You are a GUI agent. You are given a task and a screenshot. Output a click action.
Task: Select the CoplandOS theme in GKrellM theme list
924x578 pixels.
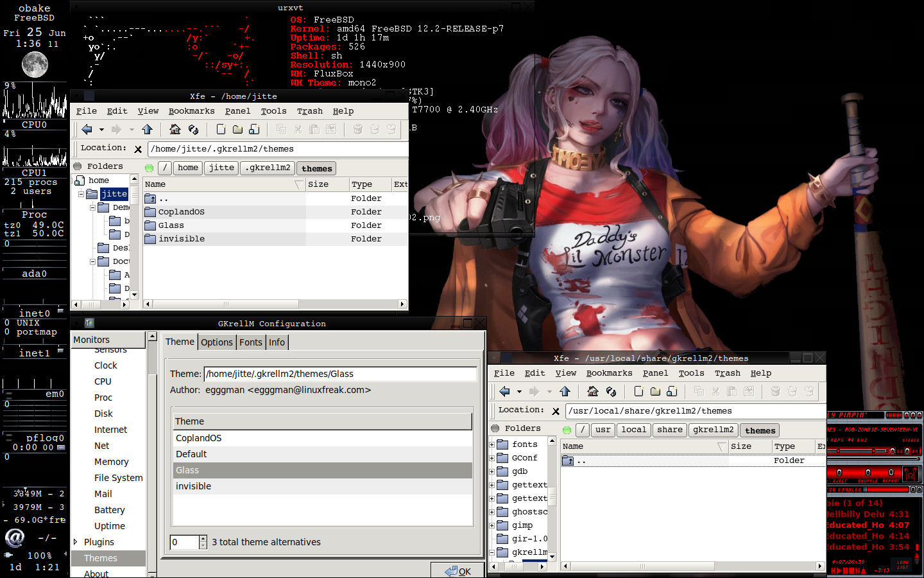(323, 438)
